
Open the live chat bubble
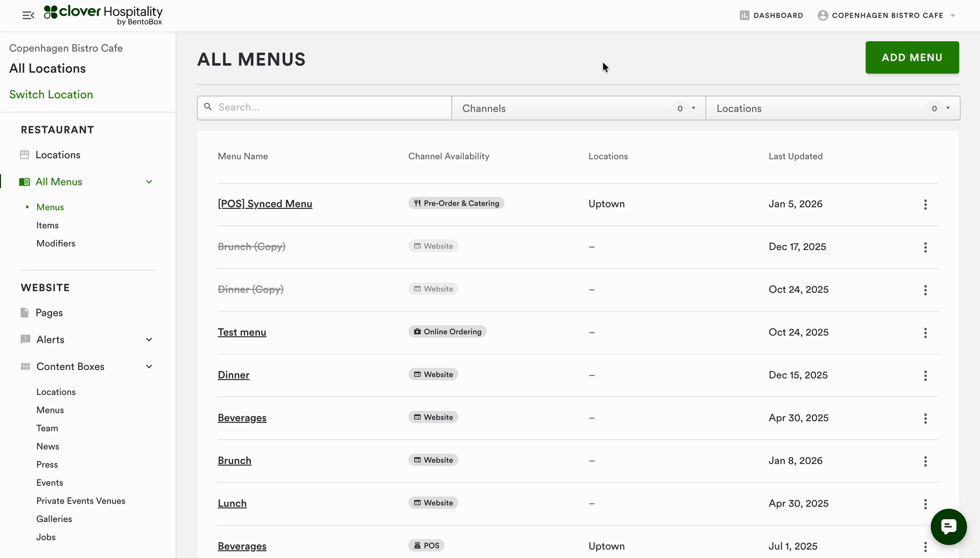coord(948,527)
